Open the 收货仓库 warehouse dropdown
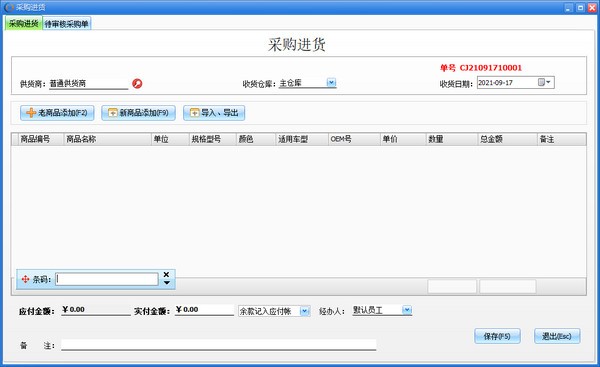Screen dimensions: 600x367 point(331,82)
